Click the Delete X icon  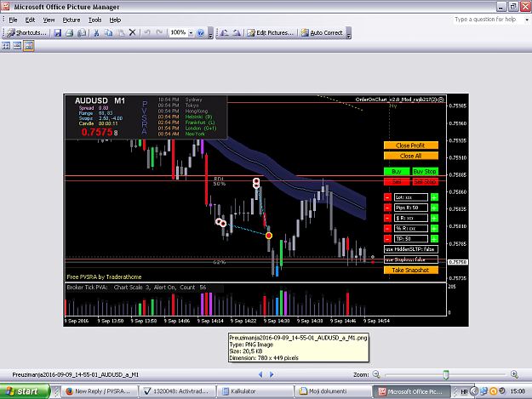132,32
